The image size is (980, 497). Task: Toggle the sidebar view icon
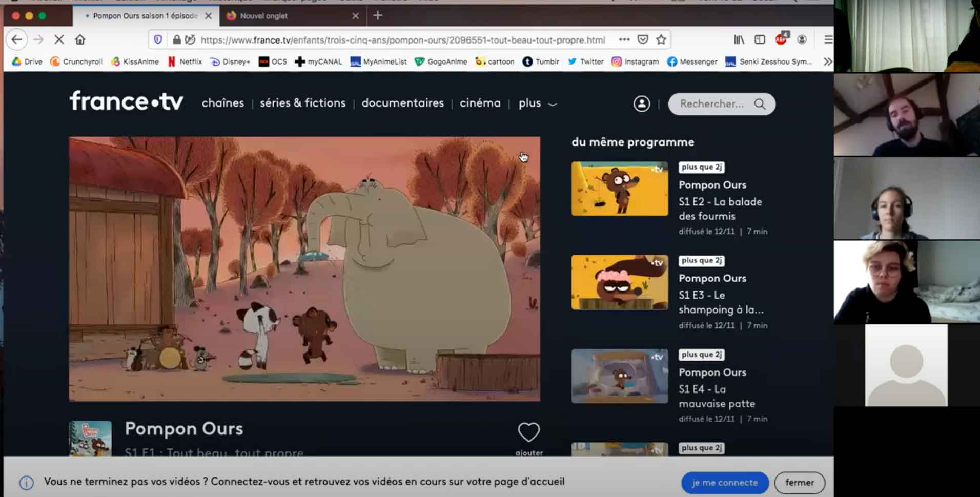click(760, 39)
